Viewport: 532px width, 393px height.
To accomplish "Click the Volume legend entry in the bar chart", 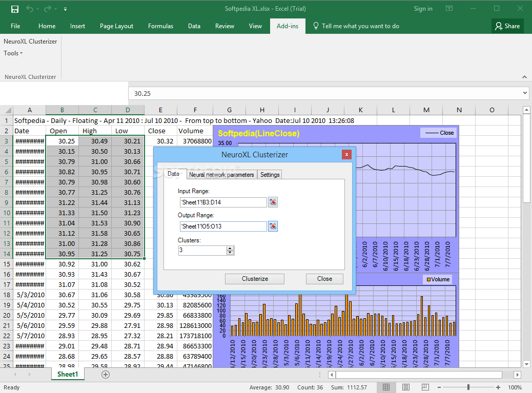I will pyautogui.click(x=438, y=279).
